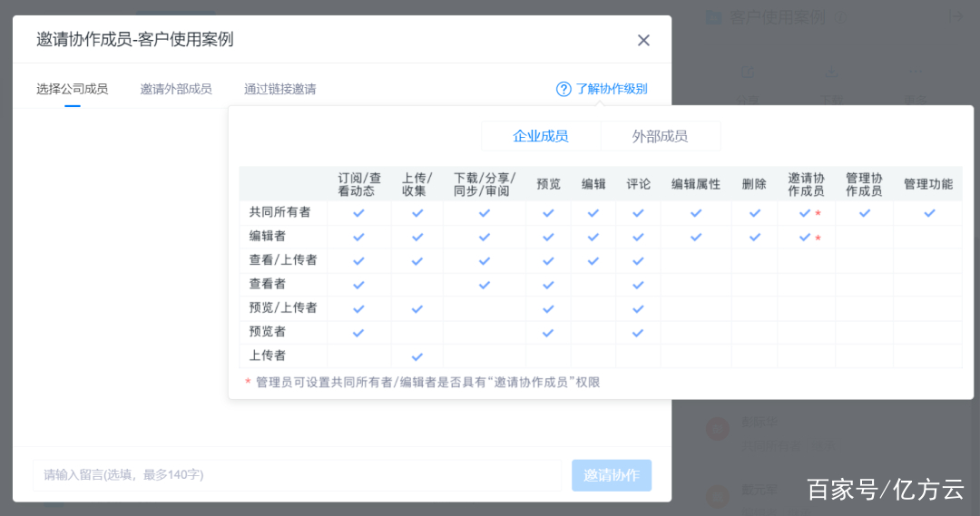Click the 了解协作级别 help link
The image size is (980, 516).
coord(612,89)
